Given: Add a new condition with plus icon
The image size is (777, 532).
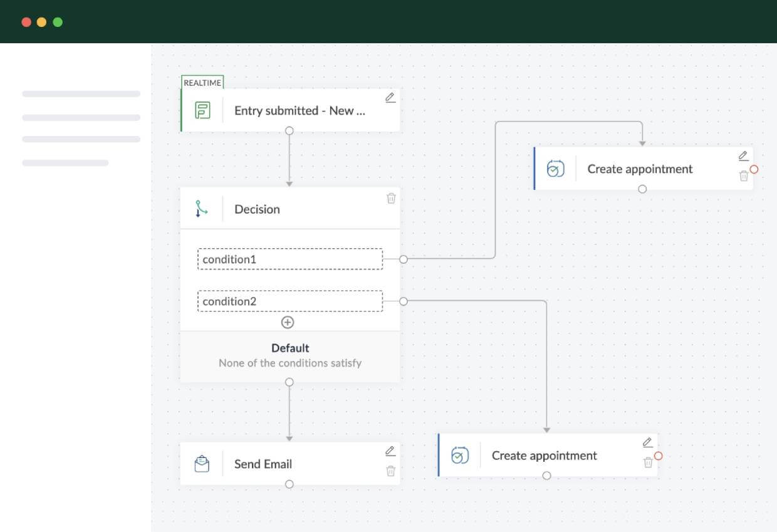Looking at the screenshot, I should point(288,322).
